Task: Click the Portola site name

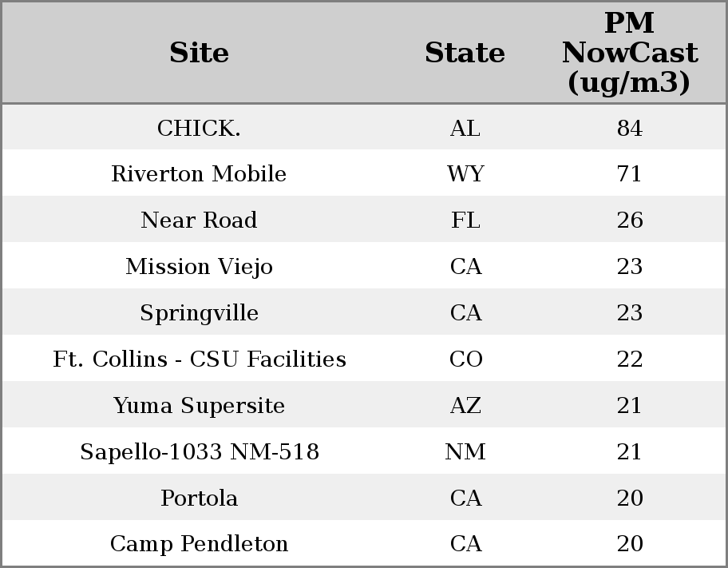Action: (x=199, y=498)
